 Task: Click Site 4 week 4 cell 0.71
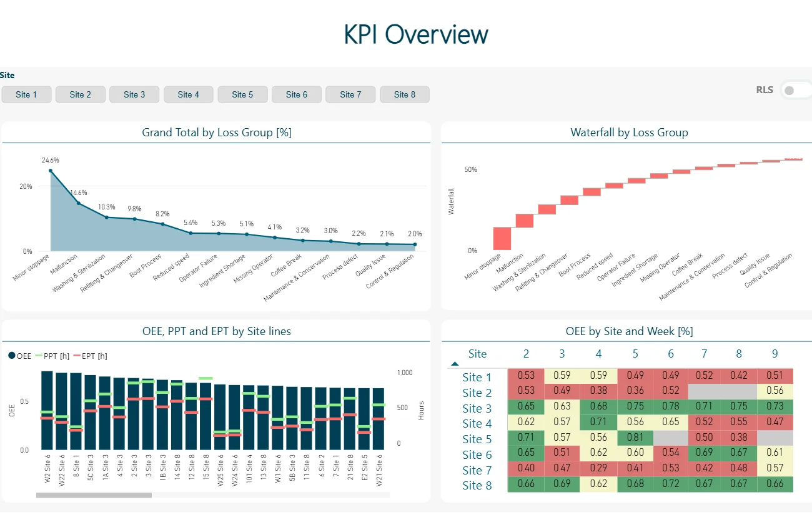point(598,422)
